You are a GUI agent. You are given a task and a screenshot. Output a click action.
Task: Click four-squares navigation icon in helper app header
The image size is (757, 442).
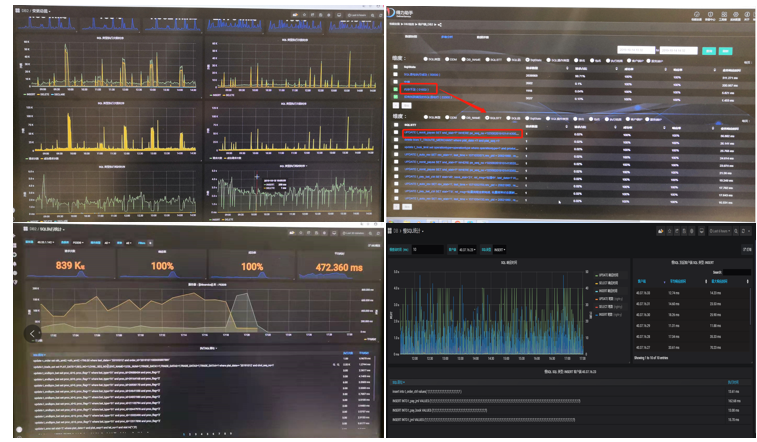724,14
